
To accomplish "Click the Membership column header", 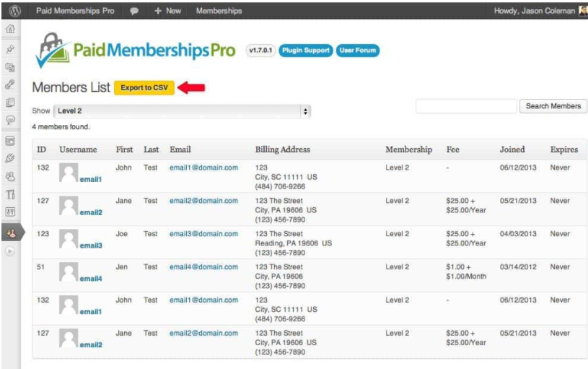I will click(x=409, y=149).
